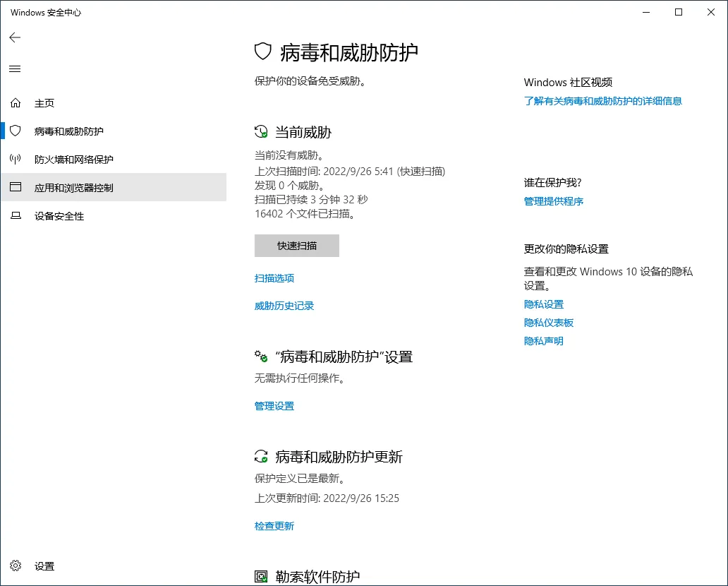Open the 管理设置 link
Viewport: 728px width, 586px height.
(274, 406)
